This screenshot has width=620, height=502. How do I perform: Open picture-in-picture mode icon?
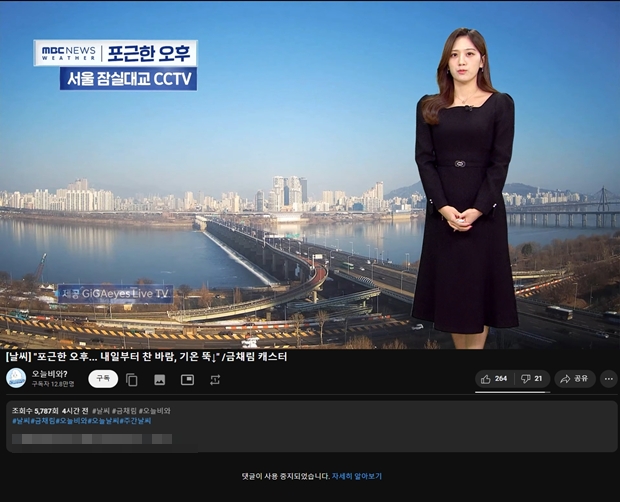tap(187, 380)
